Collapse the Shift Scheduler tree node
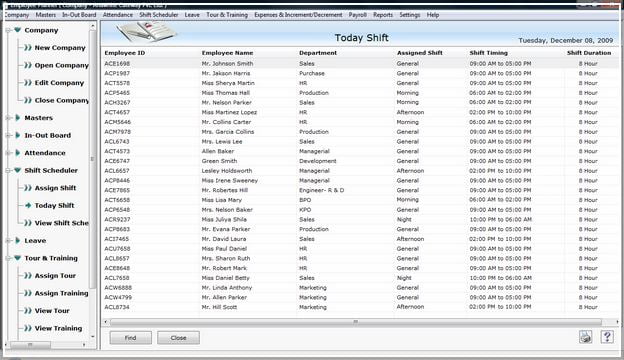 (18, 170)
